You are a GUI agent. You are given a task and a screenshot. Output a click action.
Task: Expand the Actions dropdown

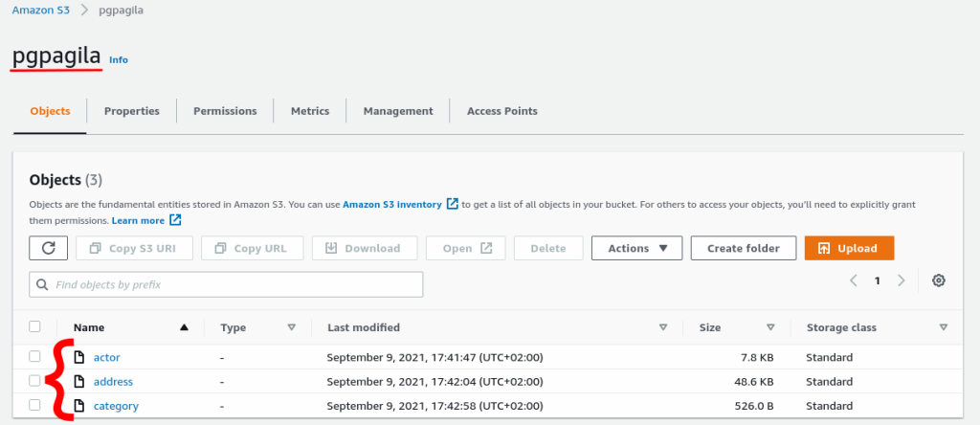point(636,248)
